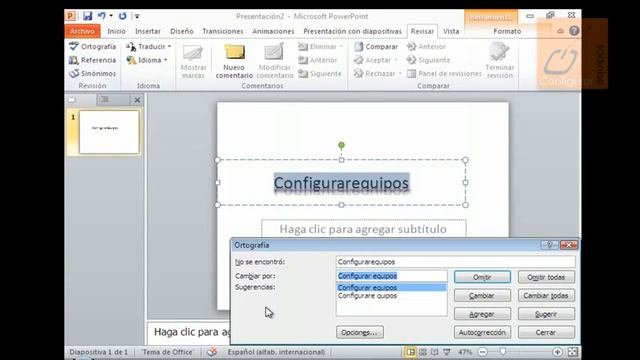Open the Opciones... button
This screenshot has height=360, width=640.
(x=360, y=332)
